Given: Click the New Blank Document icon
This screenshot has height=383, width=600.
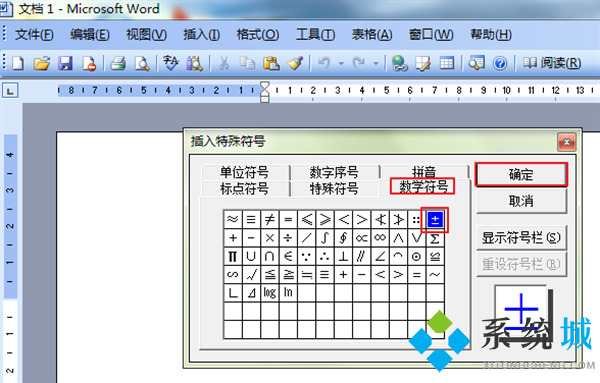Looking at the screenshot, I should (18, 63).
